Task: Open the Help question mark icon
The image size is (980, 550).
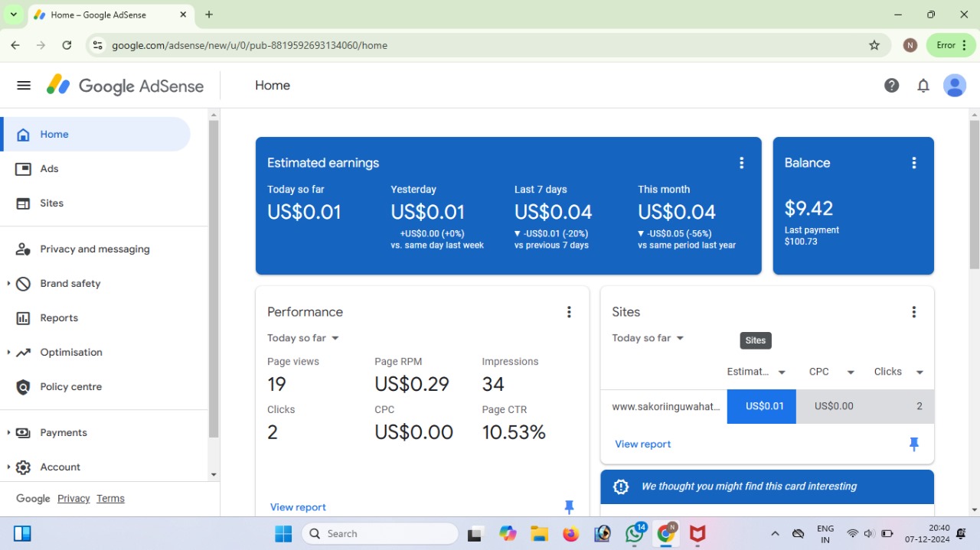Action: (891, 86)
